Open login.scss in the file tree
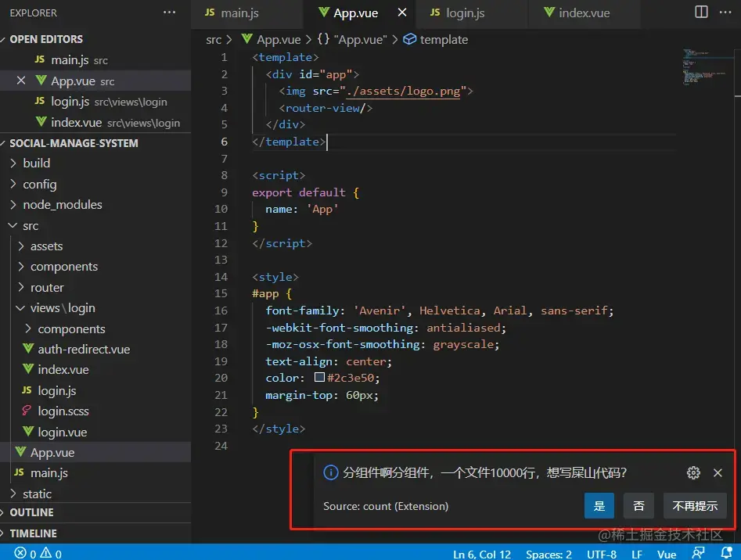Screen dimensions: 741x560 pos(63,411)
